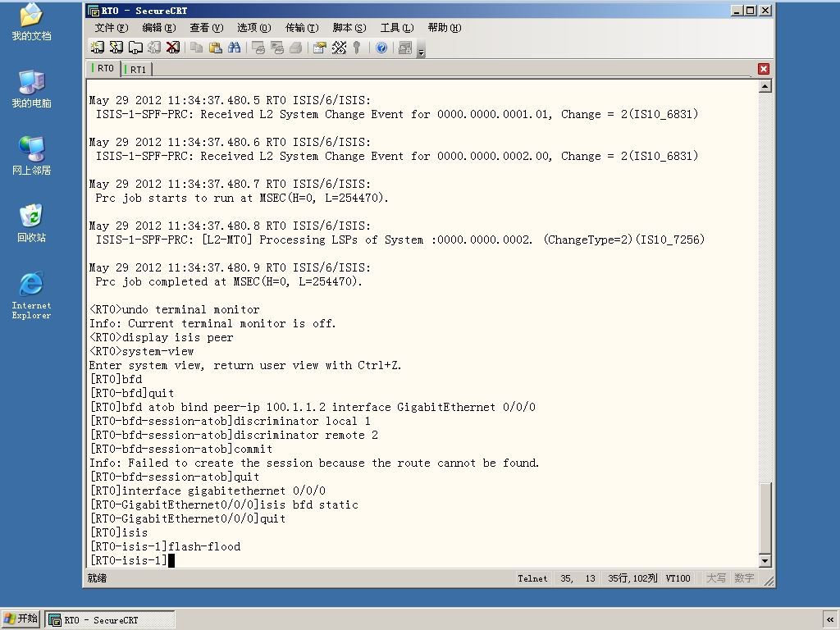Select the 网上邻居 desktop icon
840x630 pixels.
pos(32,157)
